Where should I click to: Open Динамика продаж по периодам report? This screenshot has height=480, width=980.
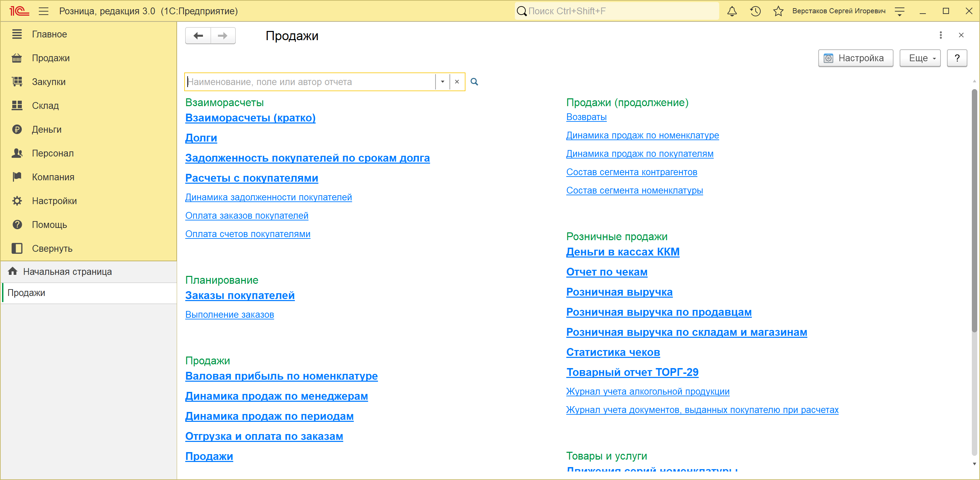(x=269, y=416)
